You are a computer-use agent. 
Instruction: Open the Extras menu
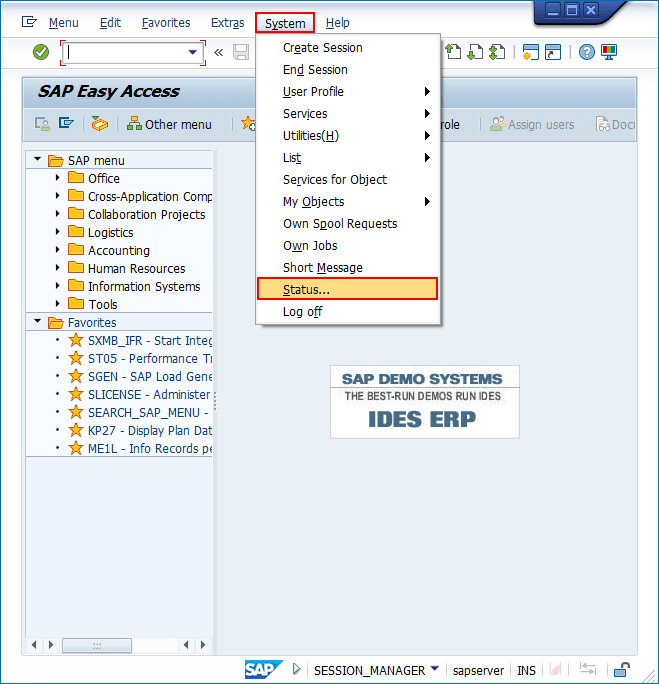pos(227,23)
